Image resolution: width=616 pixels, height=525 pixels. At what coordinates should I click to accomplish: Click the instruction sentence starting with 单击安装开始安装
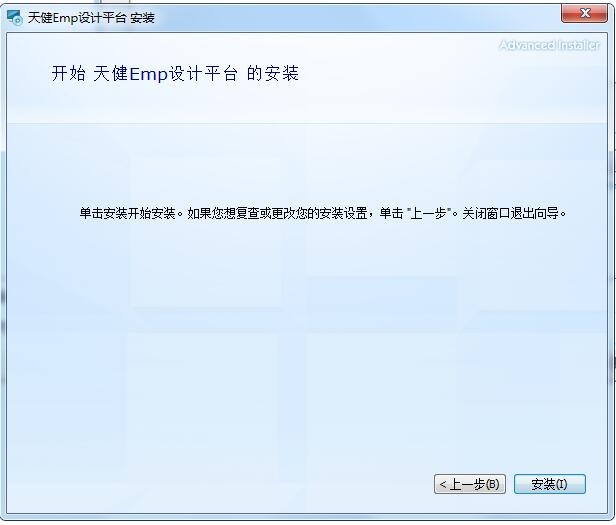pos(323,213)
